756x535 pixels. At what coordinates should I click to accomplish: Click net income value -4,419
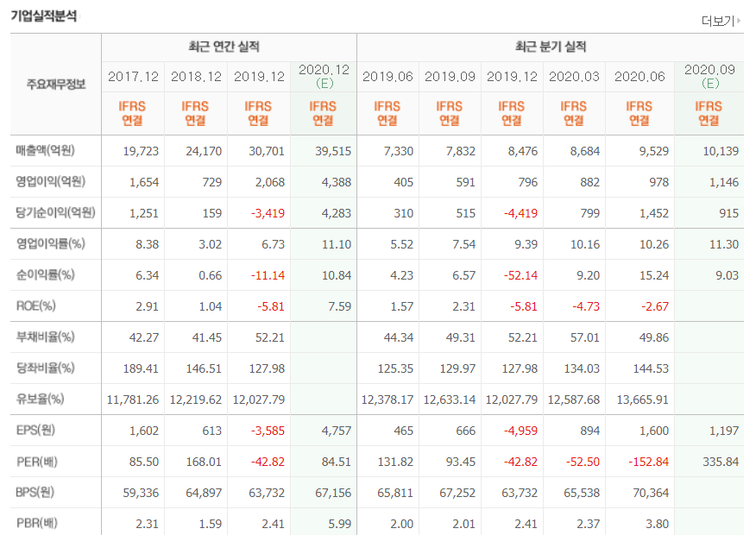pyautogui.click(x=520, y=213)
